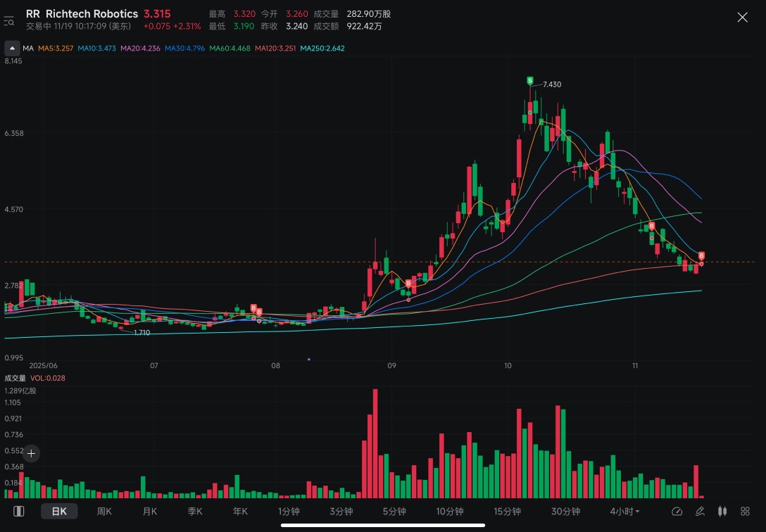Switch to 月K monthly chart tab

click(149, 511)
